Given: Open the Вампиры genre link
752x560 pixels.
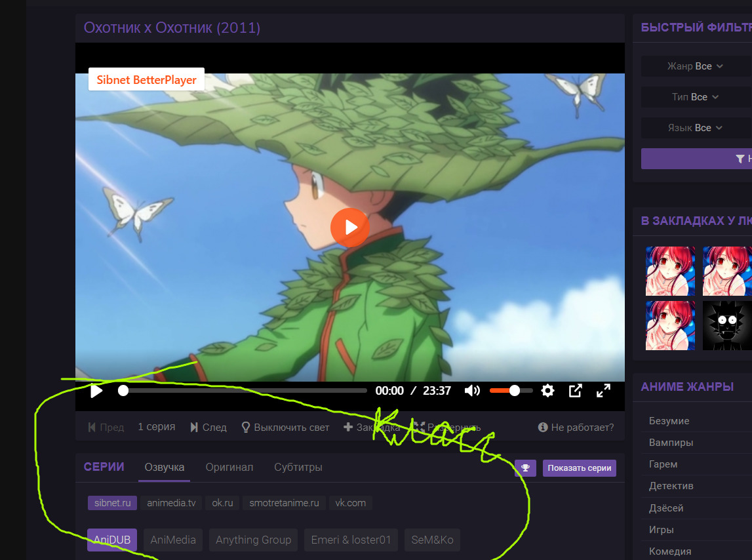Looking at the screenshot, I should (x=671, y=443).
